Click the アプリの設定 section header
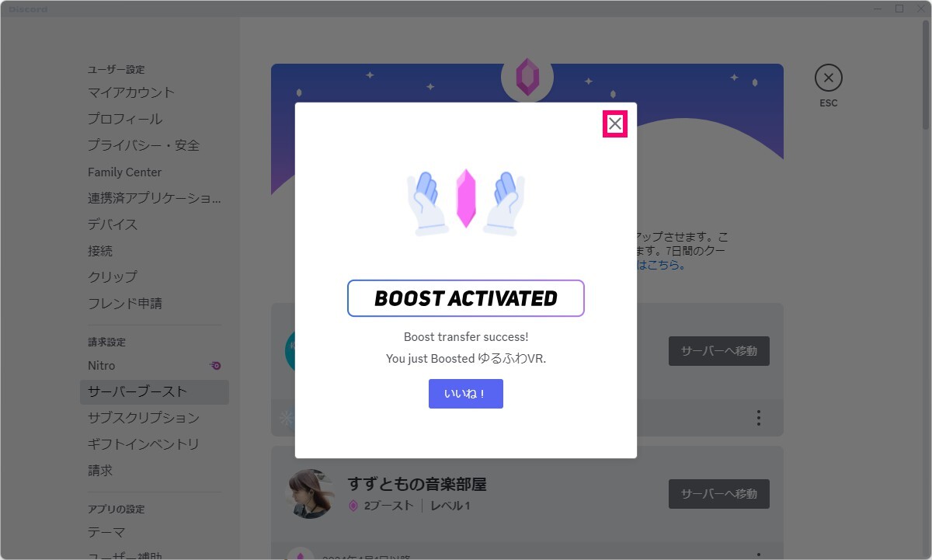The image size is (932, 560). point(116,510)
